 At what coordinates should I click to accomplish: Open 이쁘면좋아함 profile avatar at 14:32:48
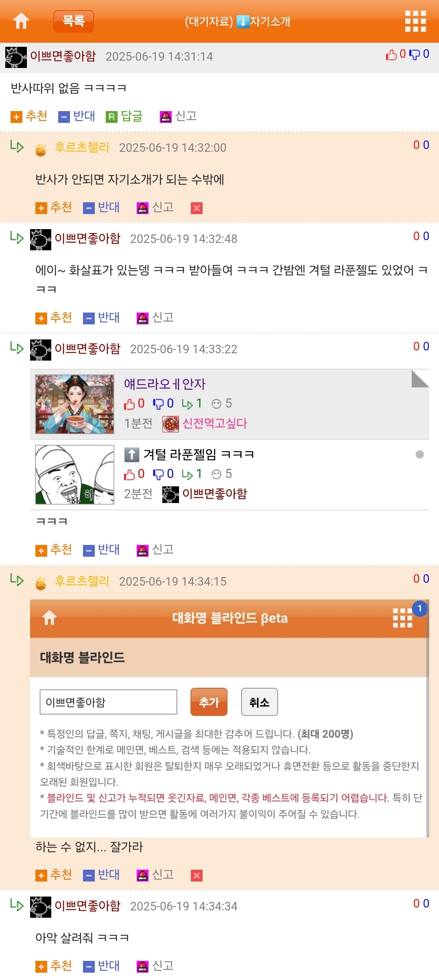coord(41,239)
